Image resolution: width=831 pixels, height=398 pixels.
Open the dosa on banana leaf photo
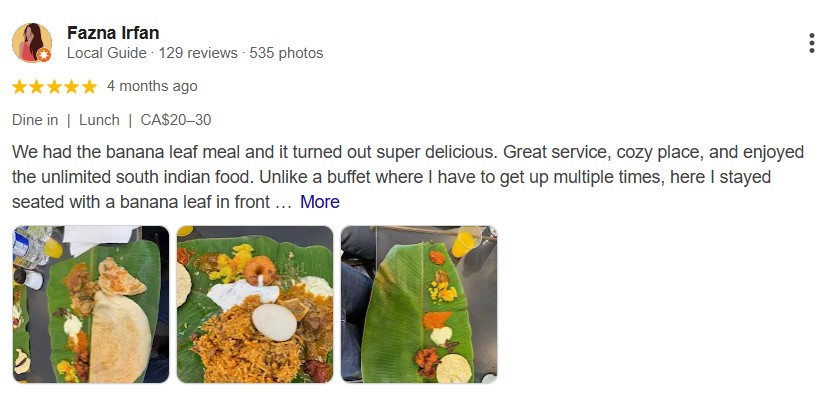click(91, 304)
